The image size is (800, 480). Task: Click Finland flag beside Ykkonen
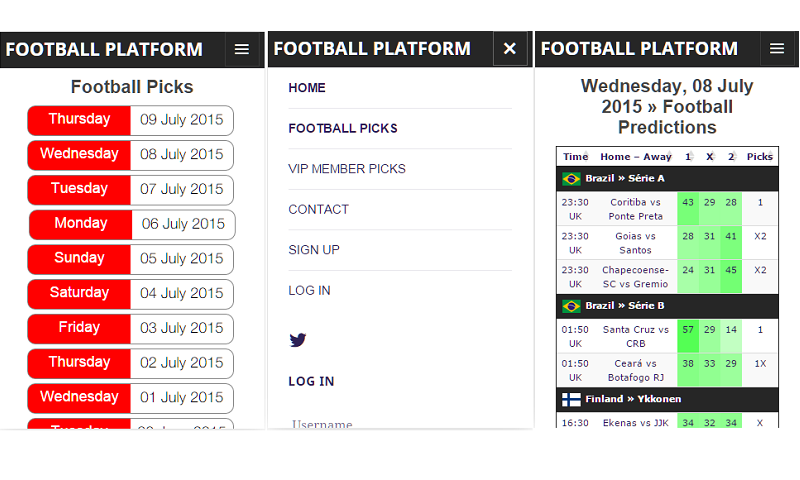(x=571, y=399)
